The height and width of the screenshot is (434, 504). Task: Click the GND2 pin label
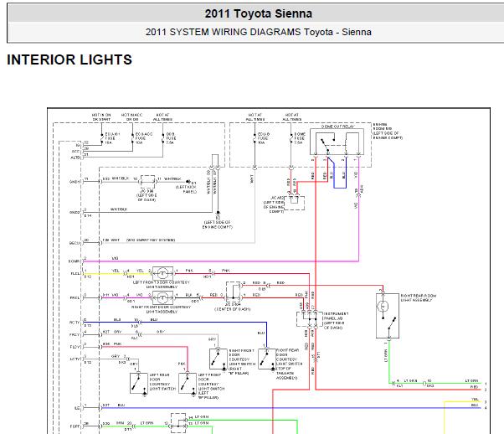pos(75,212)
